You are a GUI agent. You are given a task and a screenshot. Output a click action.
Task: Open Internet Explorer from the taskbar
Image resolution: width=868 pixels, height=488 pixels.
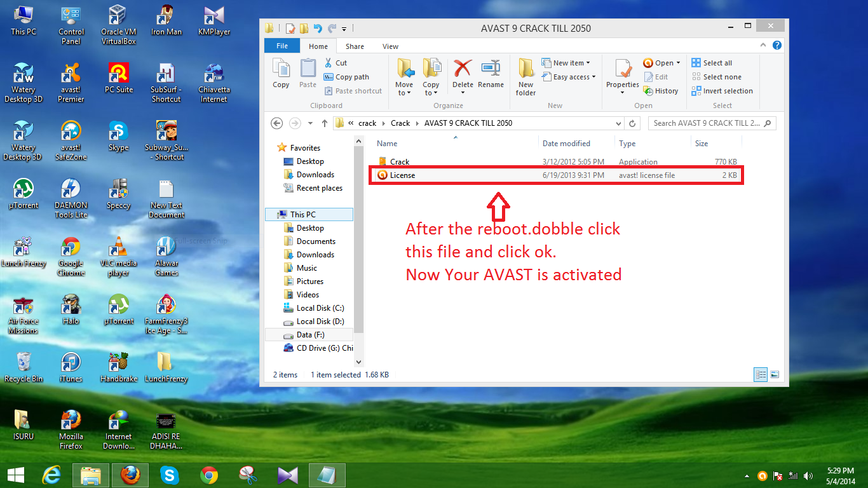[51, 475]
